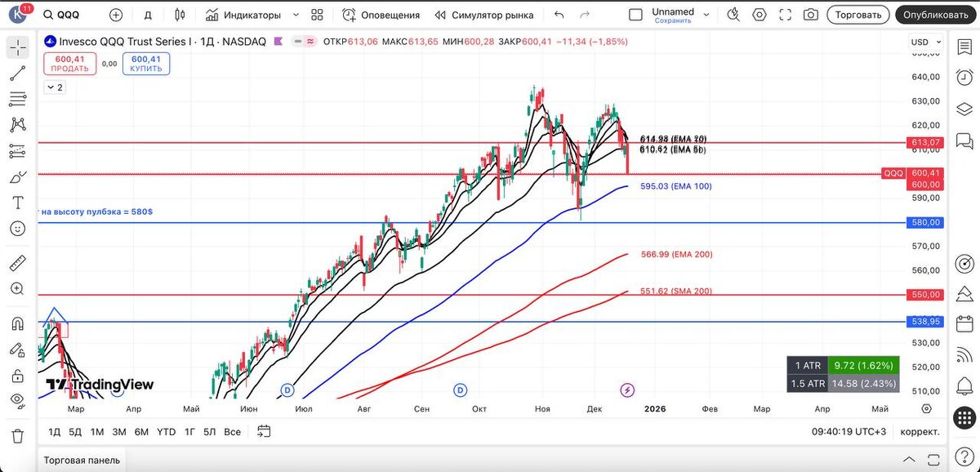This screenshot has width=980, height=472.
Task: Open indicator templates grid icon
Action: click(x=318, y=15)
